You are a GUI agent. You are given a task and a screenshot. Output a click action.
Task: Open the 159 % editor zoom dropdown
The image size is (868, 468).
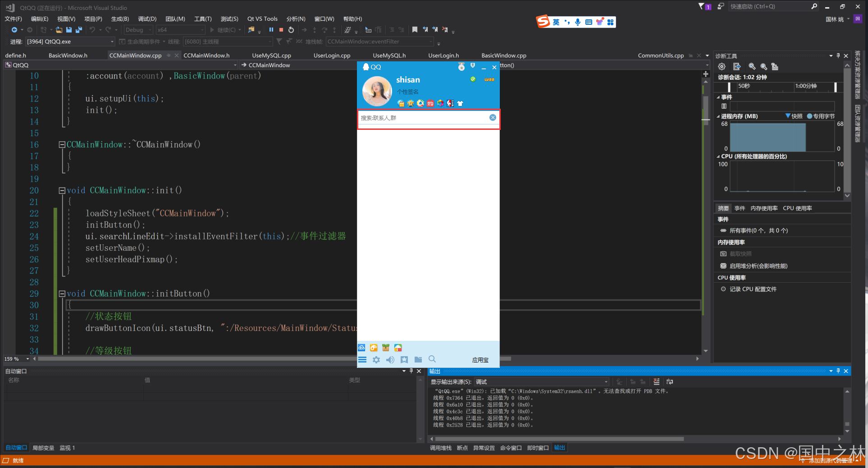(17, 359)
